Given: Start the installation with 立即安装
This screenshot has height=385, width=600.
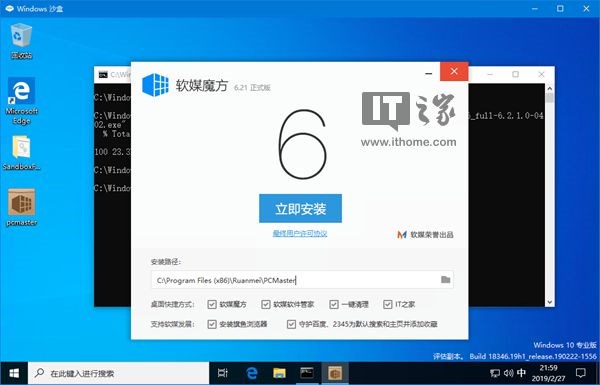Looking at the screenshot, I should coord(300,208).
